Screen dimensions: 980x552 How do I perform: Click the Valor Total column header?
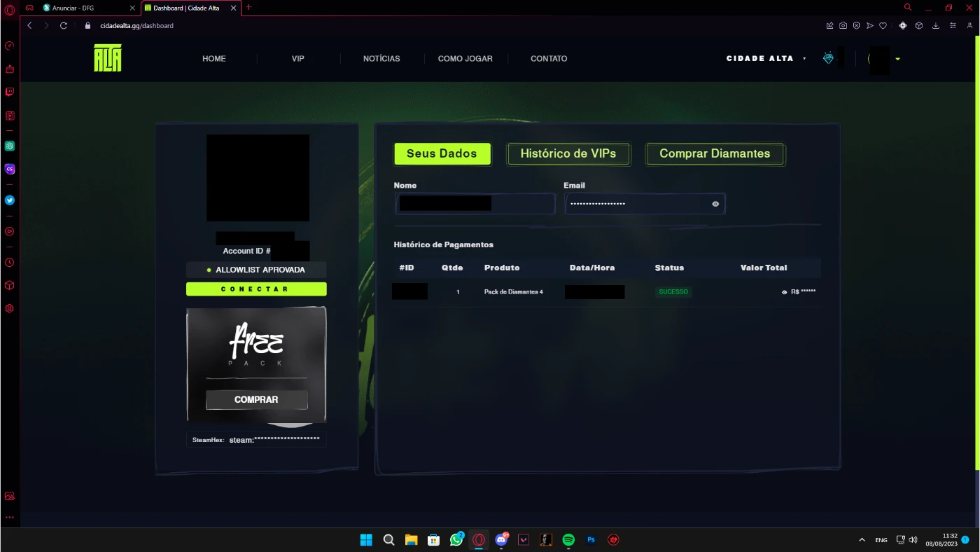(x=764, y=268)
